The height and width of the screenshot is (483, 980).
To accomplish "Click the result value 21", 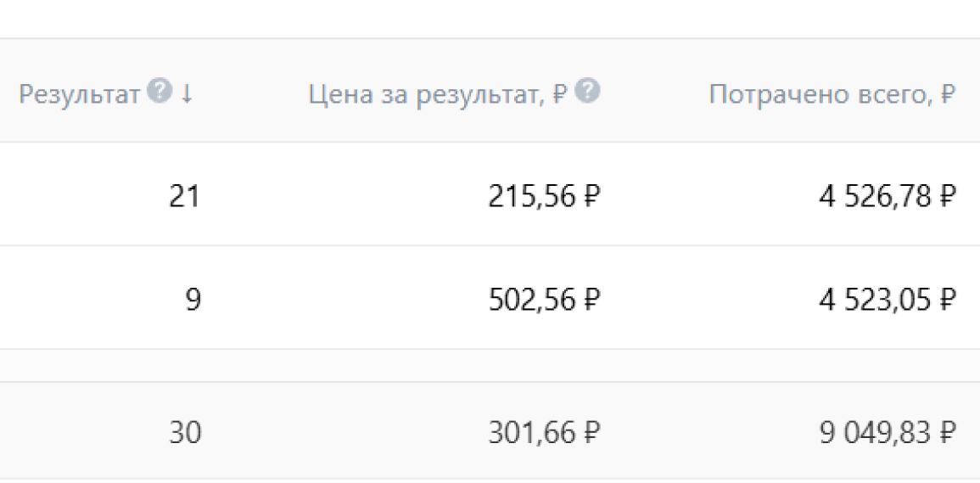I will pyautogui.click(x=185, y=197).
